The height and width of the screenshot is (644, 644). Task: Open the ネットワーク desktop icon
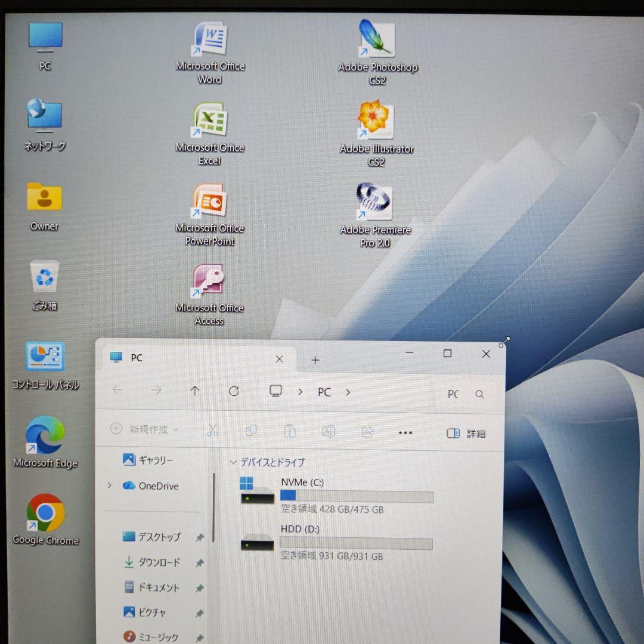tap(45, 125)
